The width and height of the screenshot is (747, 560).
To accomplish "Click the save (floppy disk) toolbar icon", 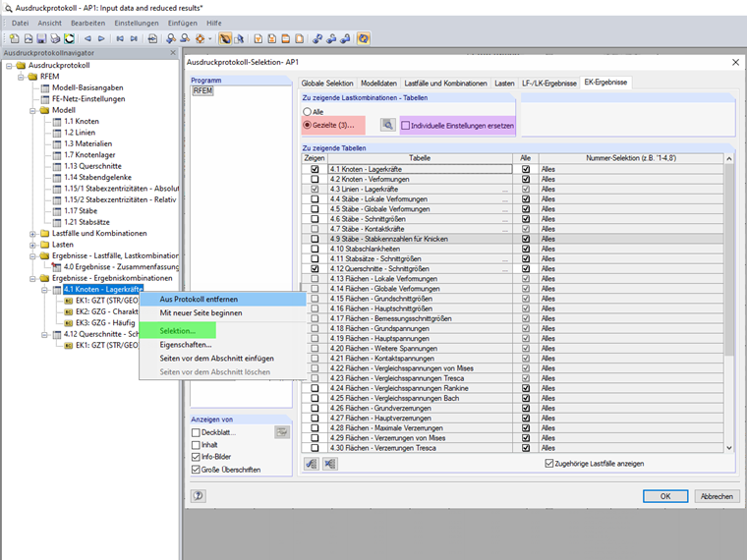I will (42, 38).
